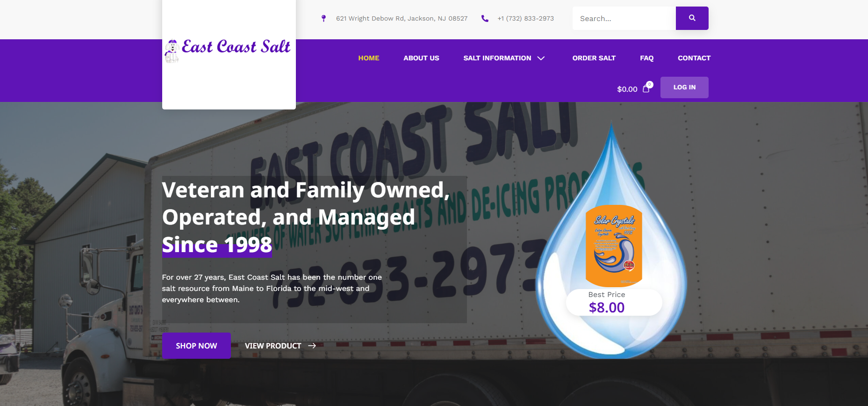Viewport: 868px width, 406px height.
Task: Click the mascot figure in logo
Action: coord(172,51)
